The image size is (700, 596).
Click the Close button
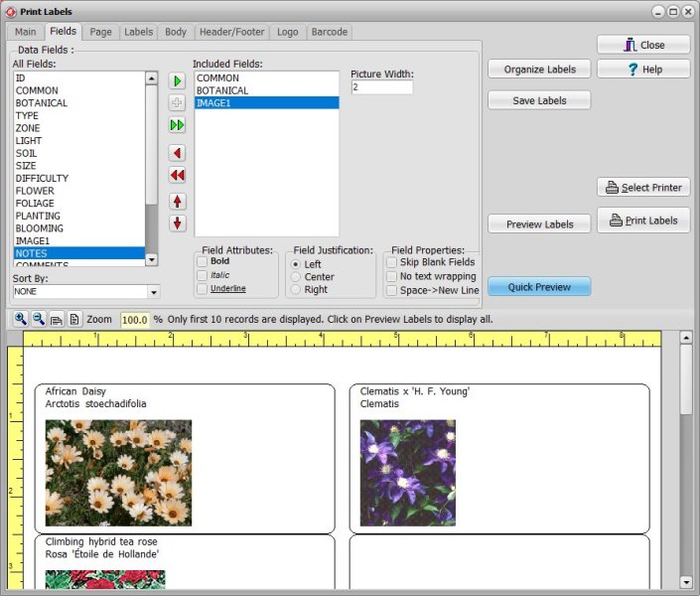[643, 45]
